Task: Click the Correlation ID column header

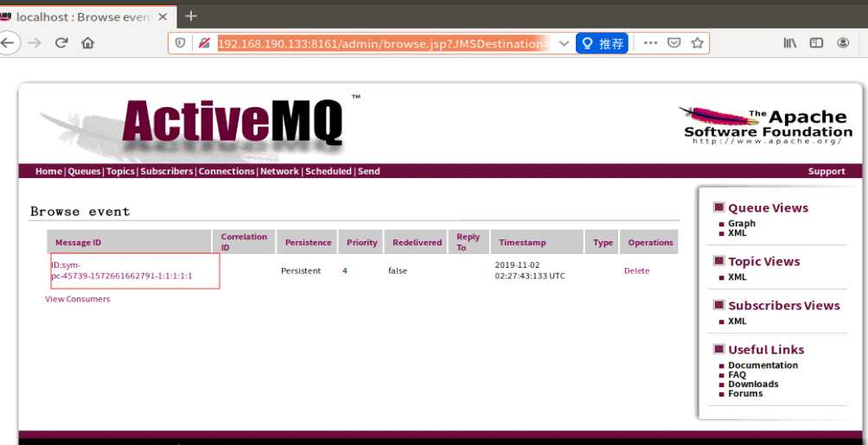Action: (244, 242)
